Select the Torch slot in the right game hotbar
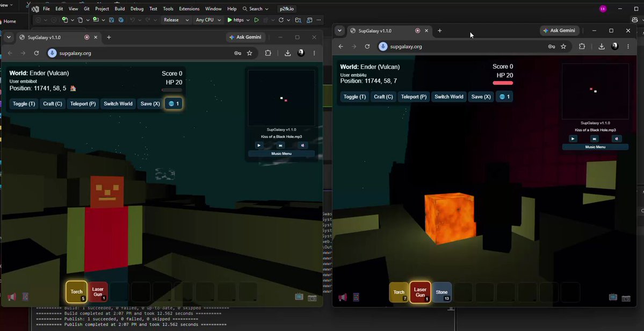 coord(399,292)
